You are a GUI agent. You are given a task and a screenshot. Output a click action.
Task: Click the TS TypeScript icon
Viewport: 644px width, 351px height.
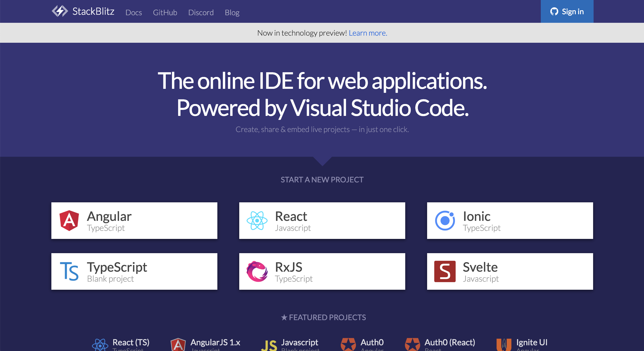click(x=69, y=271)
